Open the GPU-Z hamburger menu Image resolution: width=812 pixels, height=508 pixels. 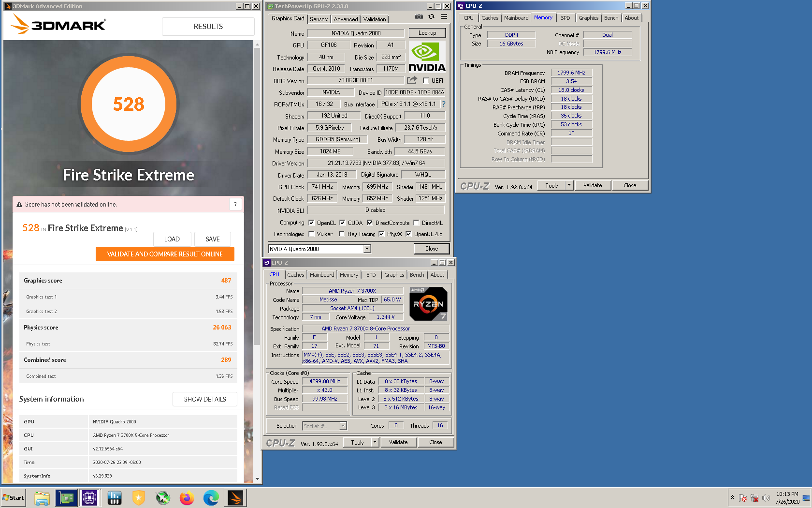(x=444, y=17)
